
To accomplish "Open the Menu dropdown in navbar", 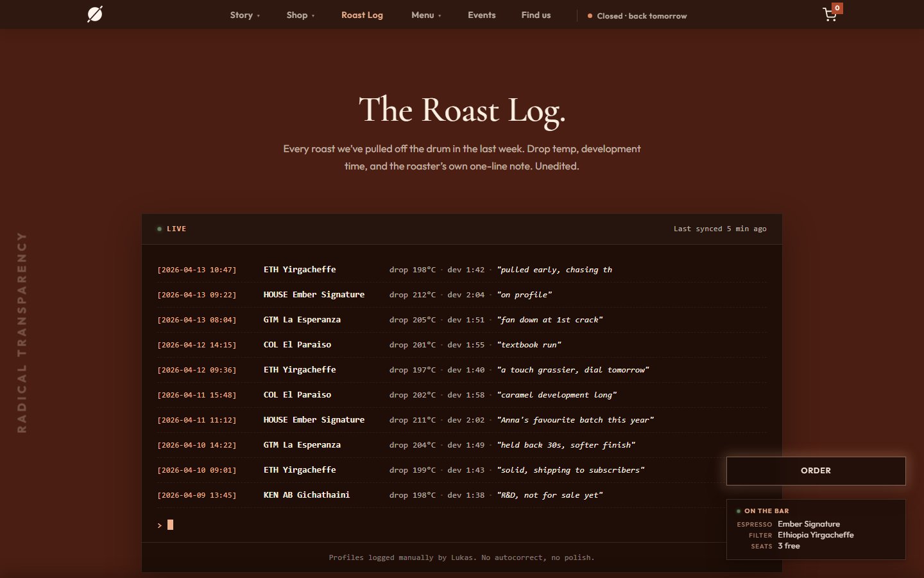I will 426,15.
